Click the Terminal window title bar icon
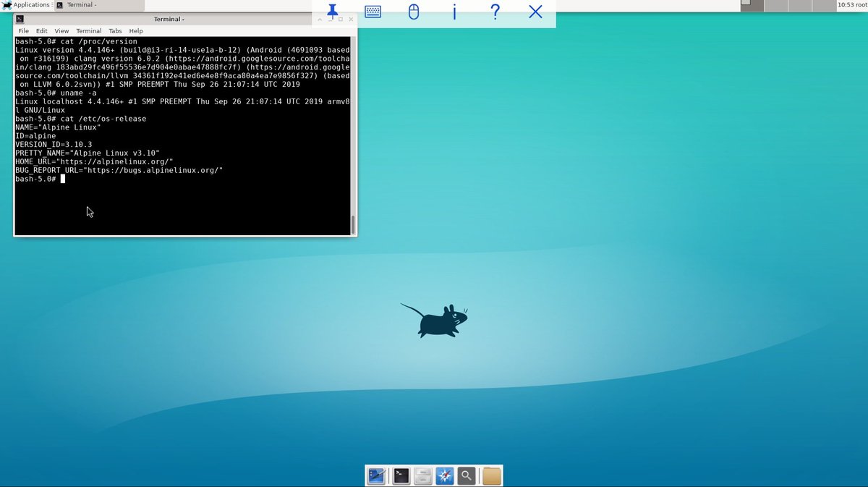Screen dimensions: 868x487 20,19
